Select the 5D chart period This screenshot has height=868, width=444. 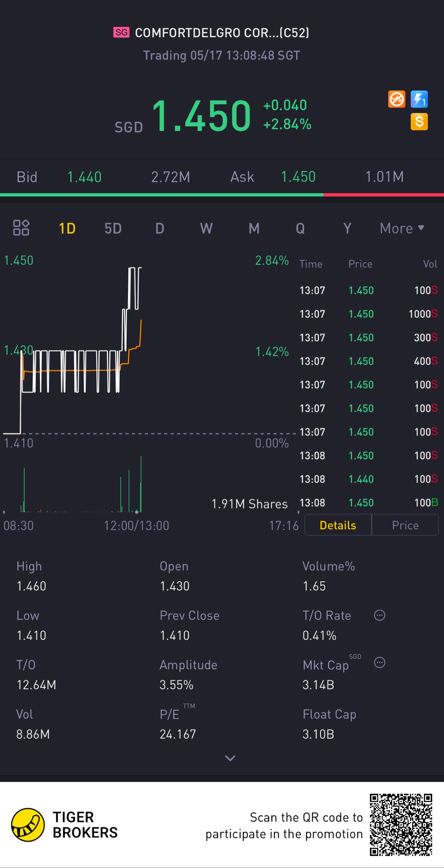tap(113, 228)
